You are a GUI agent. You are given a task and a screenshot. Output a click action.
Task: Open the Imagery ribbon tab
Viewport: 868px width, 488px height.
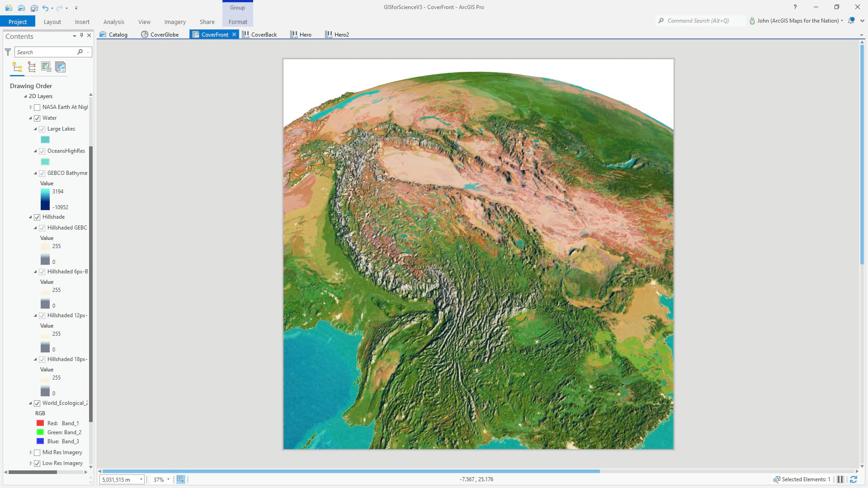[175, 22]
